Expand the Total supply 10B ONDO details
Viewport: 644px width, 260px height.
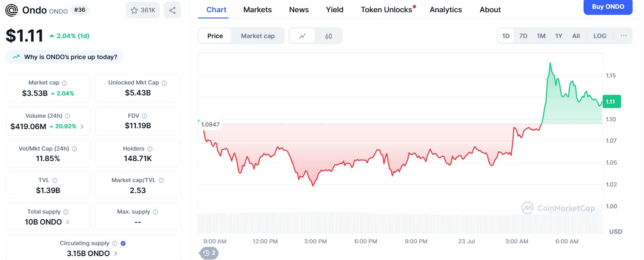(x=67, y=222)
